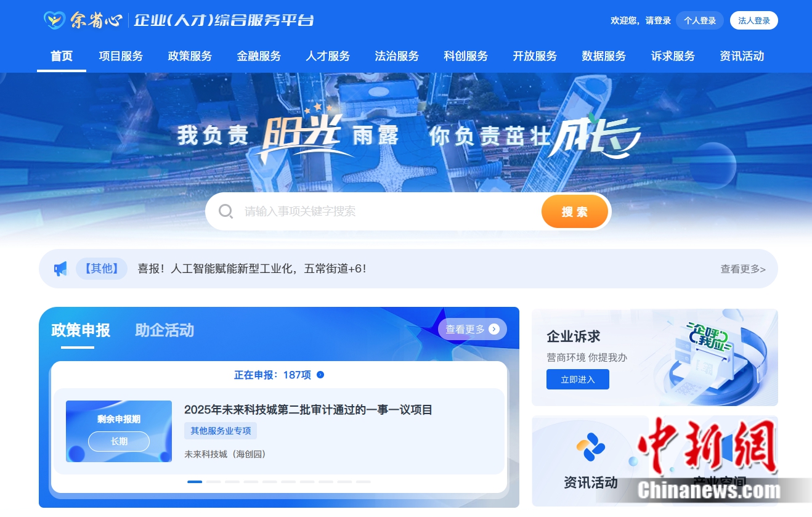Image resolution: width=812 pixels, height=517 pixels.
Task: Focus the keyword search input field
Action: (388, 211)
